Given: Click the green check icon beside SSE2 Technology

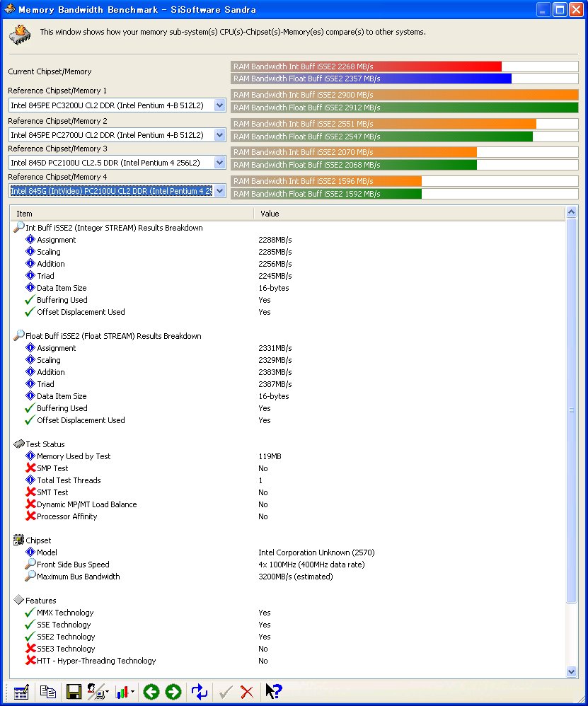Looking at the screenshot, I should click(30, 636).
